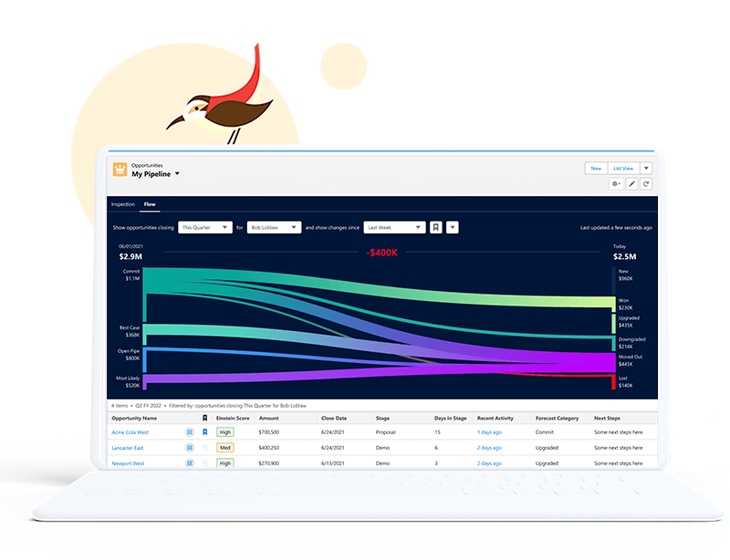Open the Acme Cola West opportunity
730x560 pixels.
tap(130, 432)
